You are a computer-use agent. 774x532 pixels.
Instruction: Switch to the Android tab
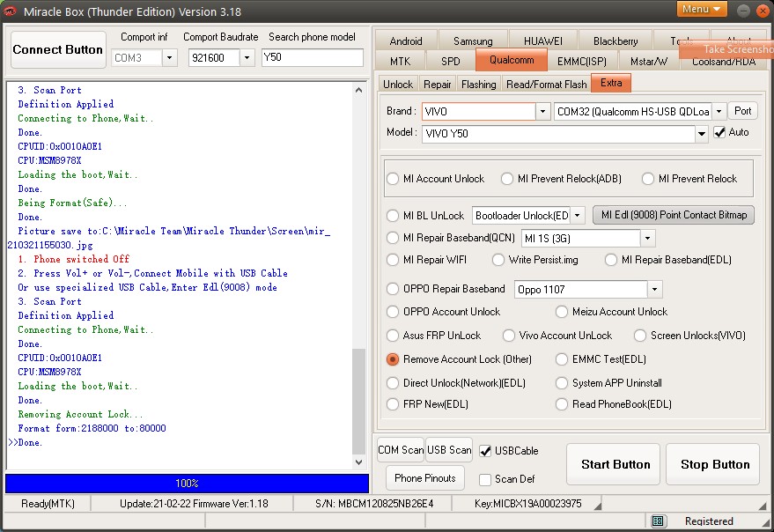click(x=406, y=41)
